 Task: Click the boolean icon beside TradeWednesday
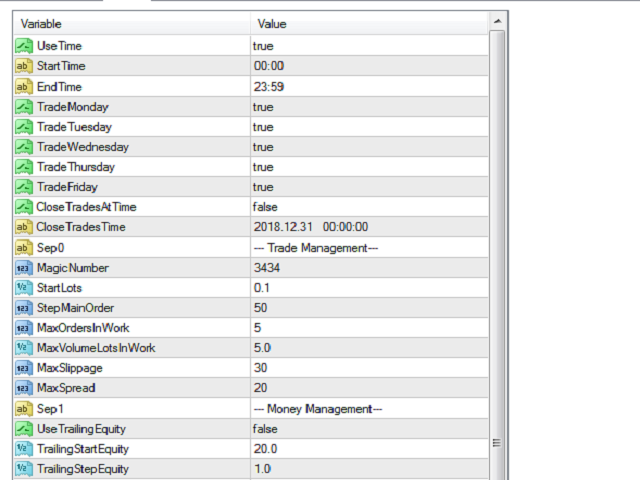click(24, 147)
